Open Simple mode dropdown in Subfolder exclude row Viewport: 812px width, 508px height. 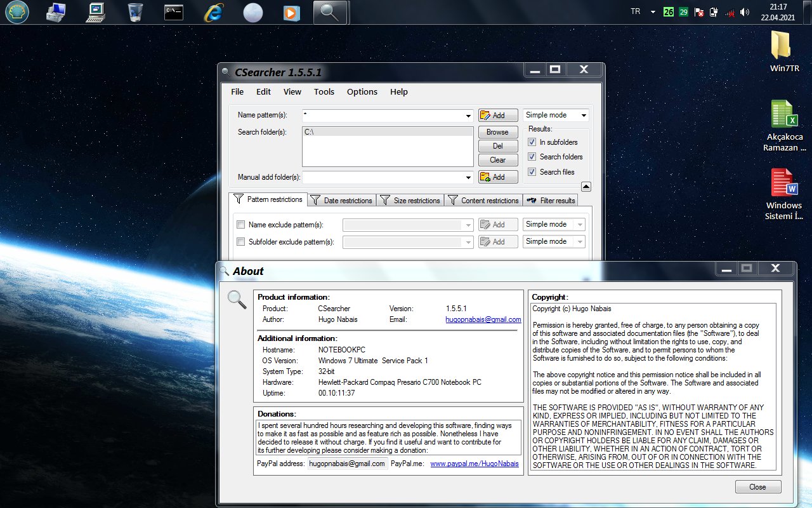coord(554,241)
